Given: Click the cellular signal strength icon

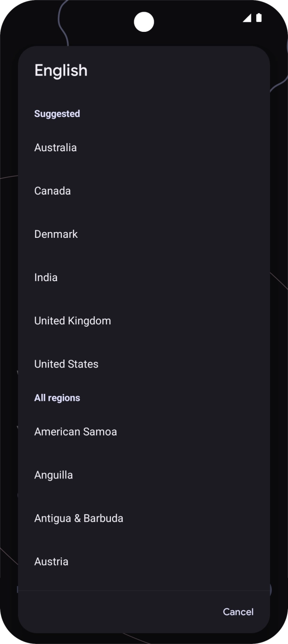Looking at the screenshot, I should point(248,18).
